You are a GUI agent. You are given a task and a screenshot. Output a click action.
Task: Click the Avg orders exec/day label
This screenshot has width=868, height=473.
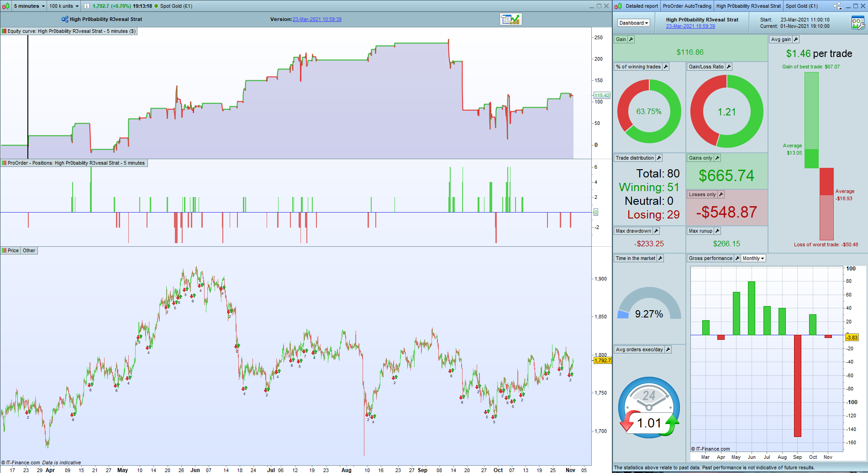click(x=639, y=349)
